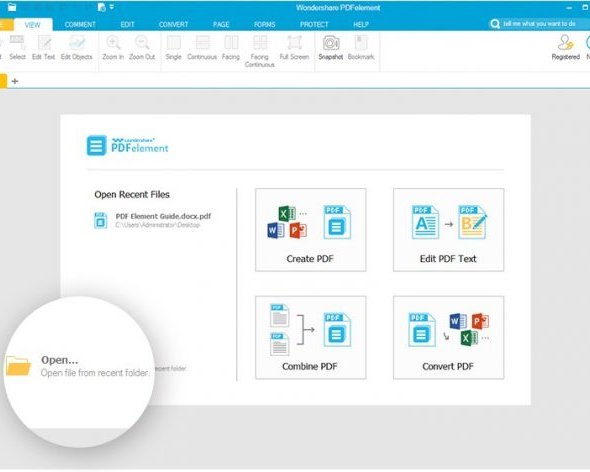This screenshot has height=472, width=590.
Task: Click the Zoom Out magnifier
Action: pos(142,48)
